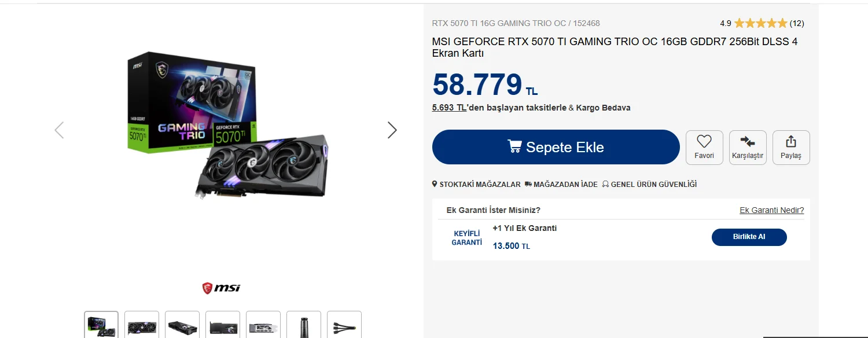Select the display ports view thumbnail
This screenshot has height=338, width=868.
click(x=263, y=325)
